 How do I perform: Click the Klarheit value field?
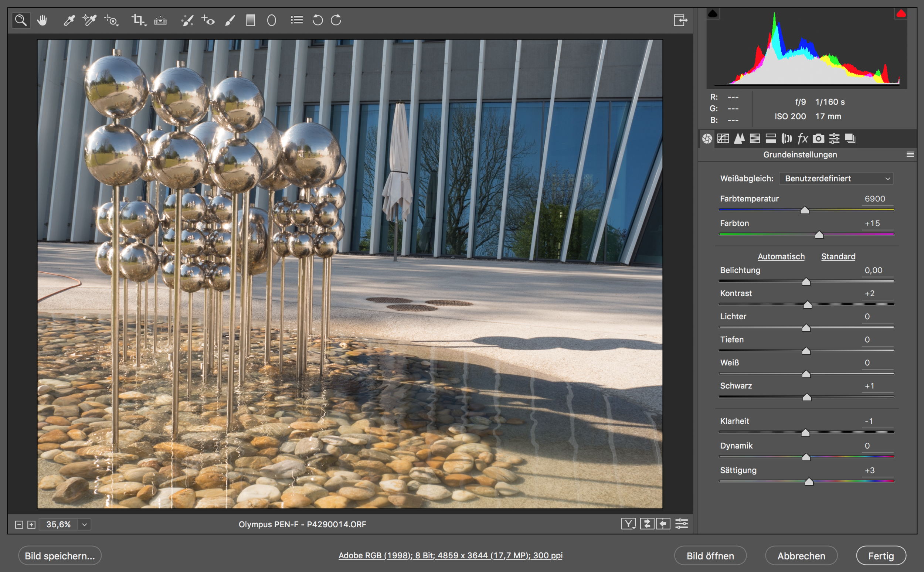(877, 422)
